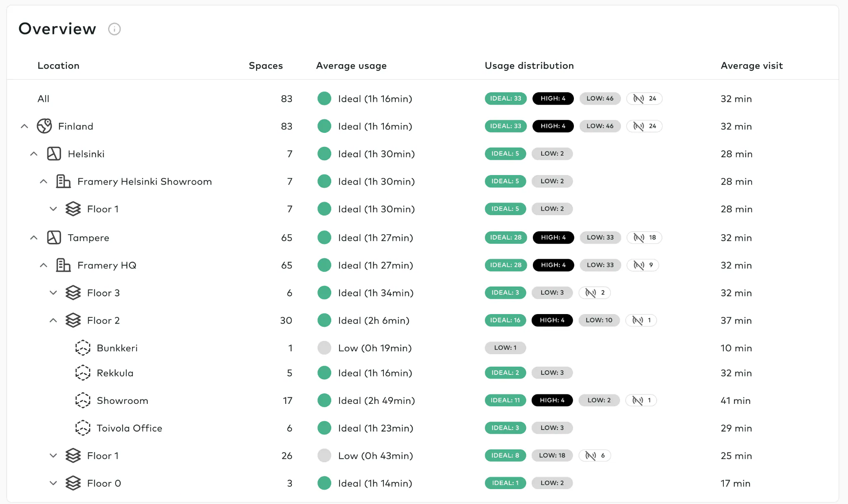This screenshot has width=848, height=504.
Task: Sort by the Location column header
Action: (58, 65)
